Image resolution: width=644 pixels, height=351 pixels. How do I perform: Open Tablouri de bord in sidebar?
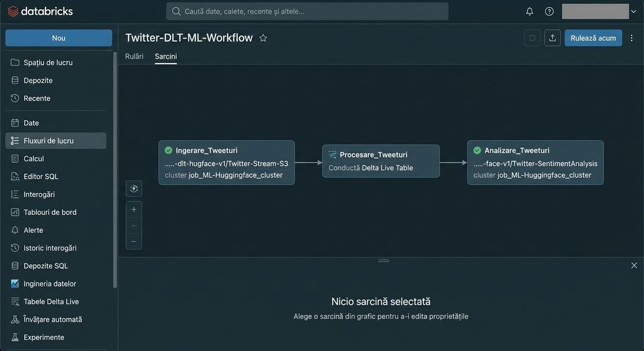[x=56, y=212]
